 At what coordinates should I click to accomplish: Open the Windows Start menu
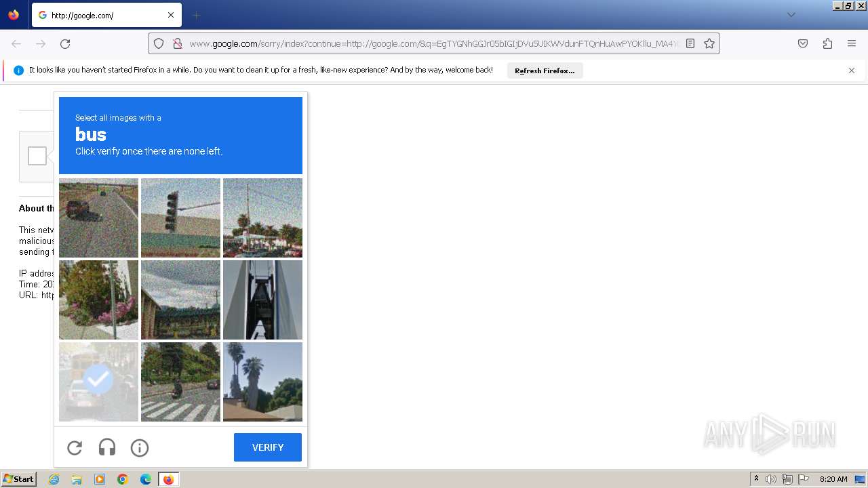19,479
